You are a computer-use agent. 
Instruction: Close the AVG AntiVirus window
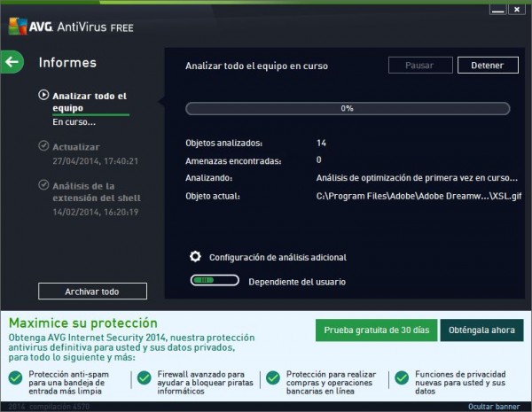pos(517,10)
